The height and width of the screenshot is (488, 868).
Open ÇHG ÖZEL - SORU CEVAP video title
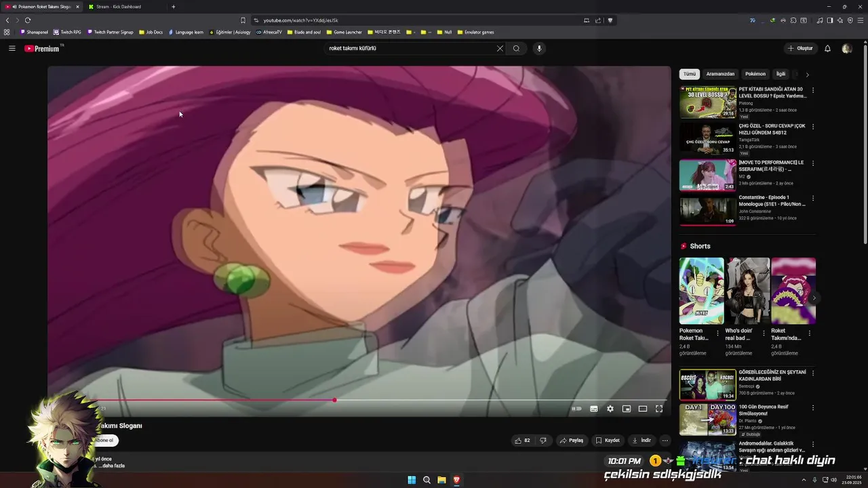coord(772,129)
